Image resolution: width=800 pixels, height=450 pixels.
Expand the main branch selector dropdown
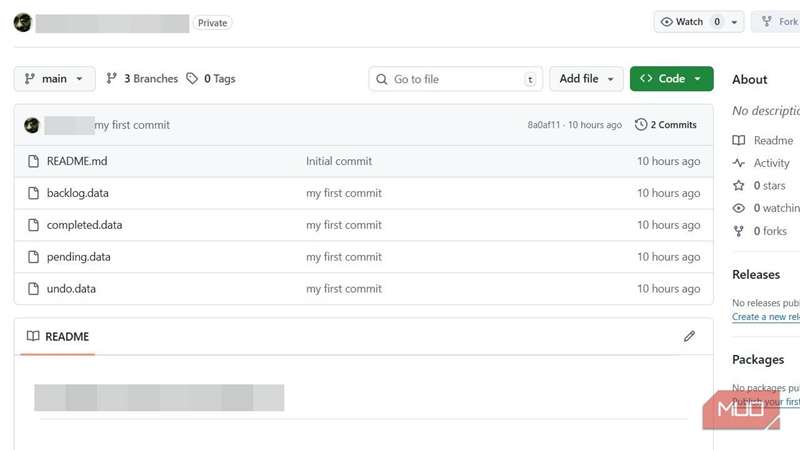coord(55,79)
